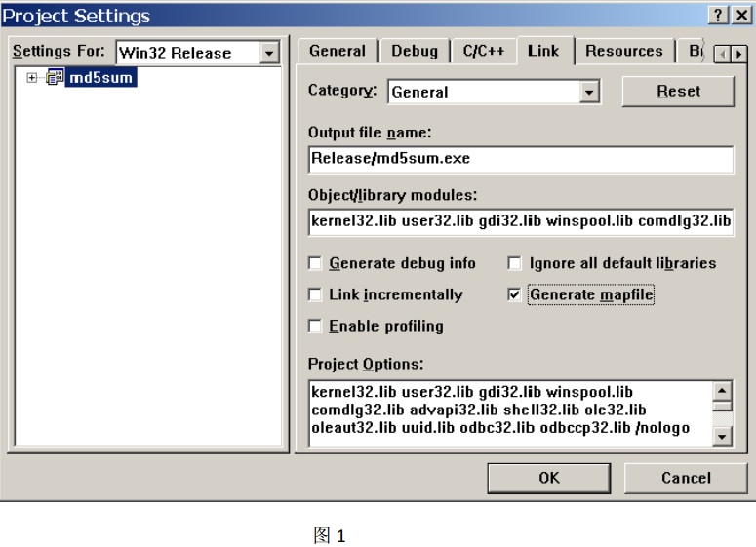Click OK to confirm settings
The height and width of the screenshot is (547, 756).
tap(549, 478)
